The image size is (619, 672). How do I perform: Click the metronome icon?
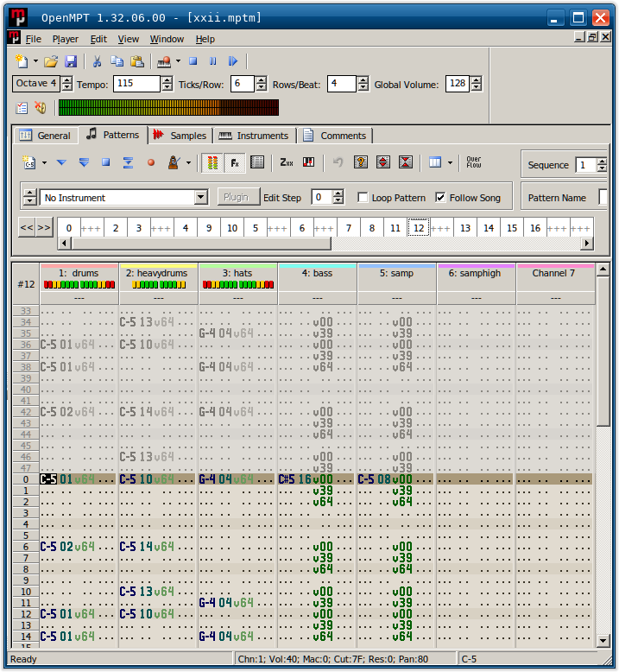click(x=173, y=162)
